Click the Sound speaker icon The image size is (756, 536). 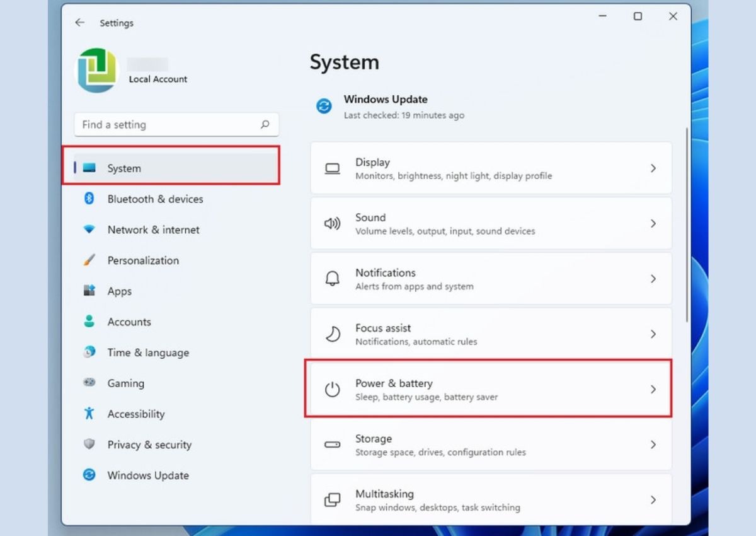pyautogui.click(x=332, y=223)
